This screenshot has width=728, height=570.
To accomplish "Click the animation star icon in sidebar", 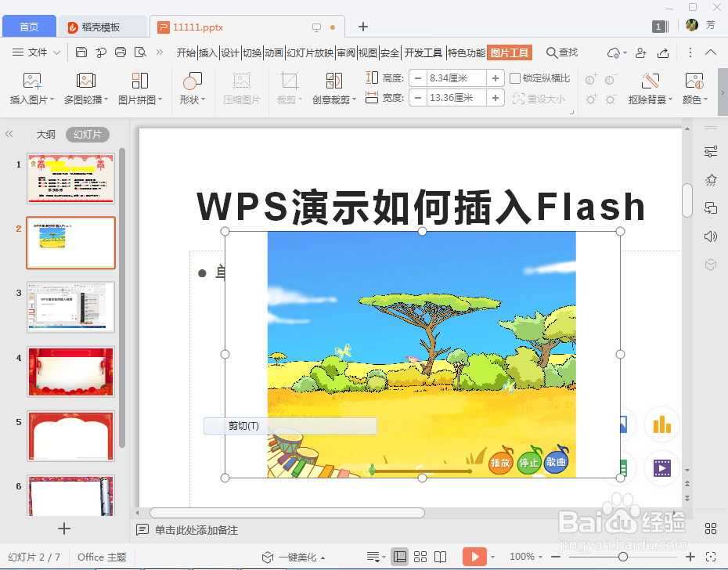I will click(x=711, y=180).
